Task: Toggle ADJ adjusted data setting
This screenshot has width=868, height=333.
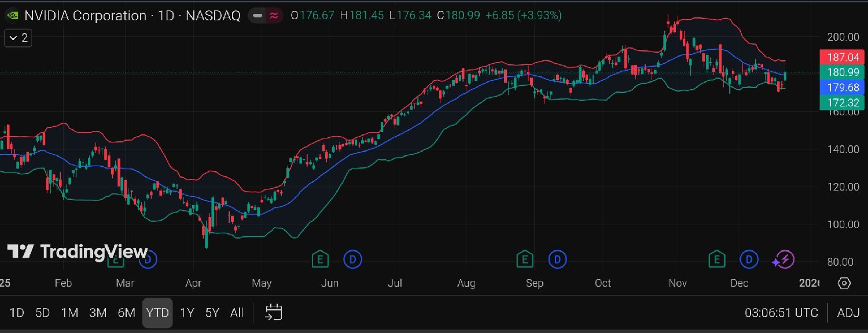Action: pyautogui.click(x=848, y=313)
